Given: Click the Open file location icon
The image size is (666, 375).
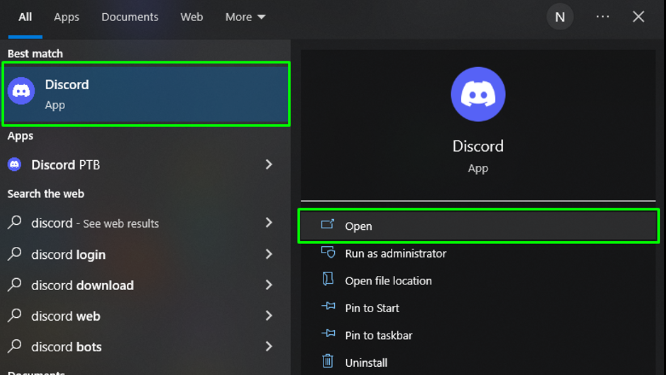Looking at the screenshot, I should [x=327, y=279].
